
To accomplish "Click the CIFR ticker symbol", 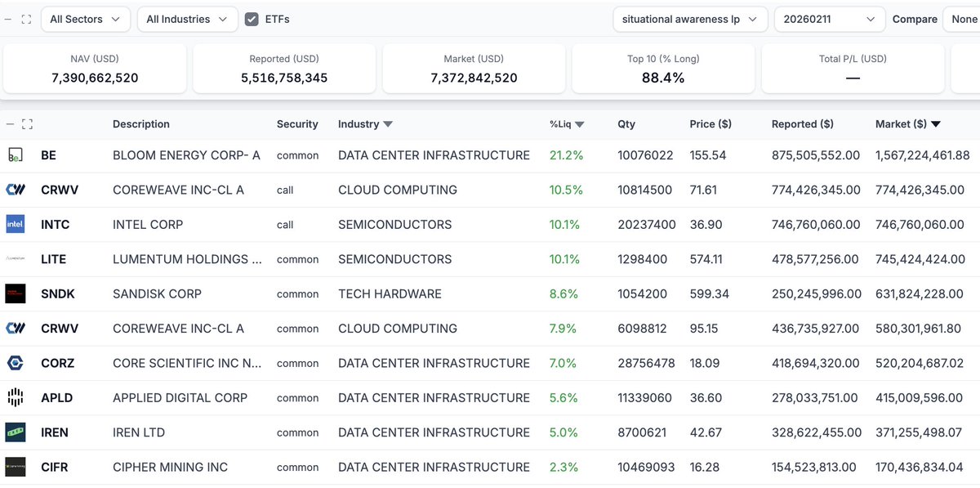I will (55, 468).
